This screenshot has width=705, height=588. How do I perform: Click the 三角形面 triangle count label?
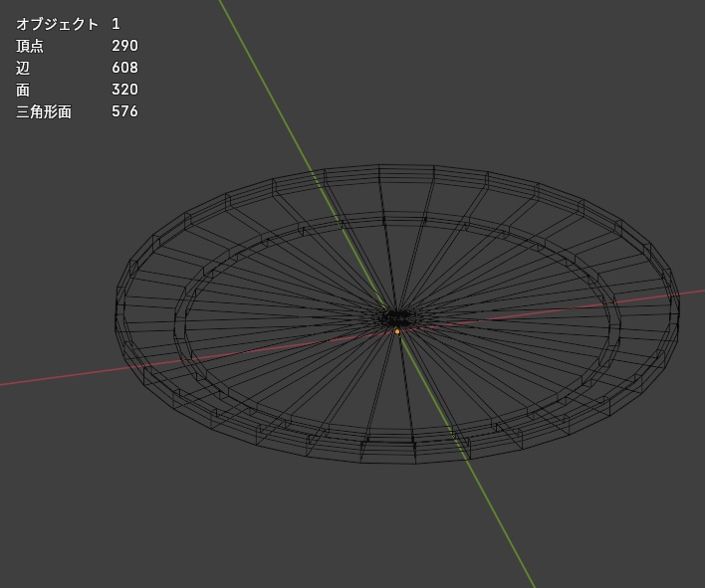point(44,111)
